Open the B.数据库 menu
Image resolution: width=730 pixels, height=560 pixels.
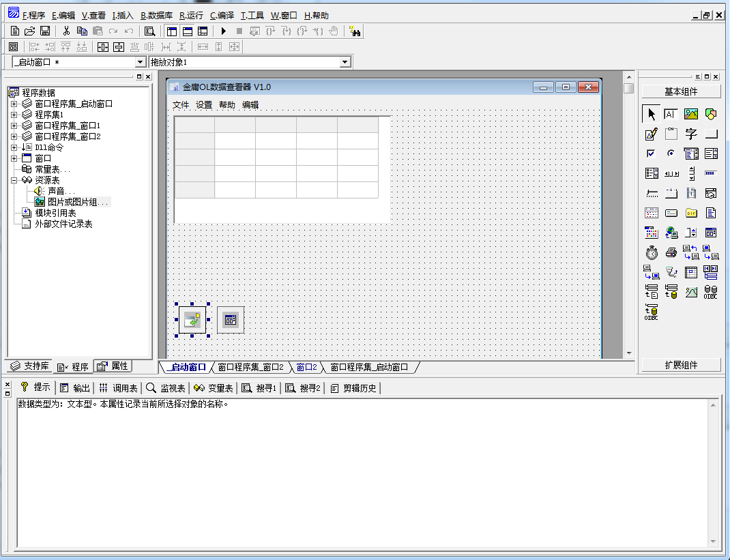coord(156,15)
